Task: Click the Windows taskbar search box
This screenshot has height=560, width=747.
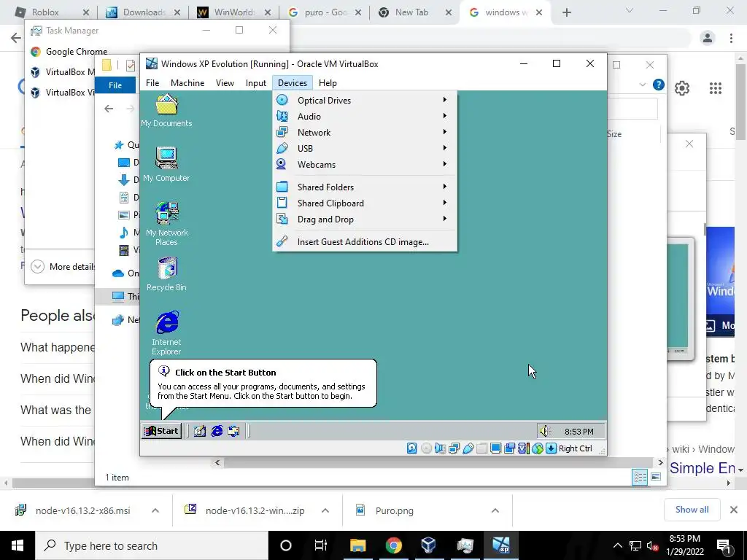Action: pyautogui.click(x=152, y=545)
